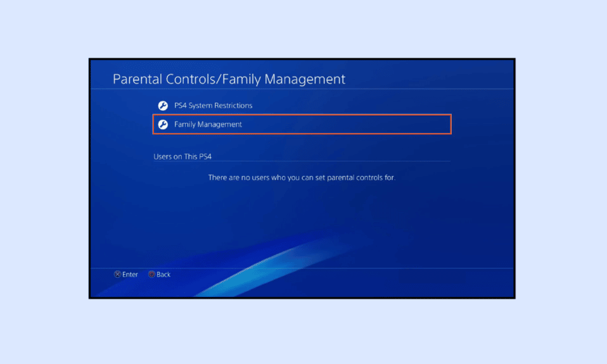
Task: Click the 'There are no users' message
Action: pyautogui.click(x=302, y=177)
